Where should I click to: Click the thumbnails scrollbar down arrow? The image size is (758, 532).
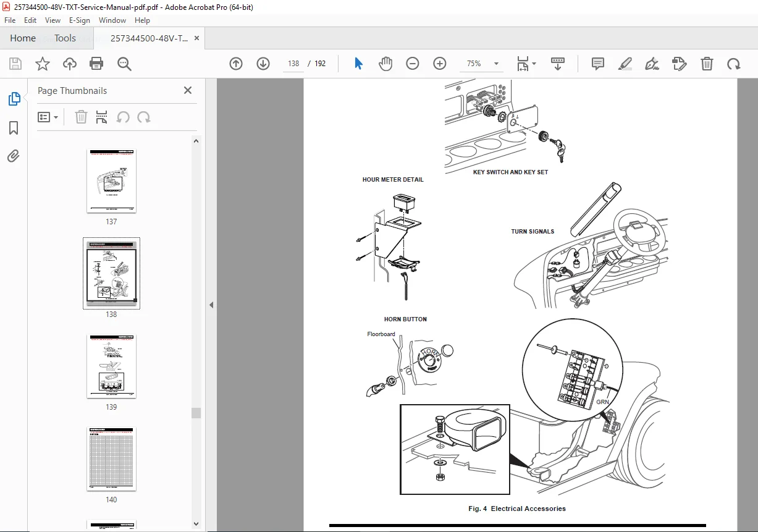coord(196,523)
